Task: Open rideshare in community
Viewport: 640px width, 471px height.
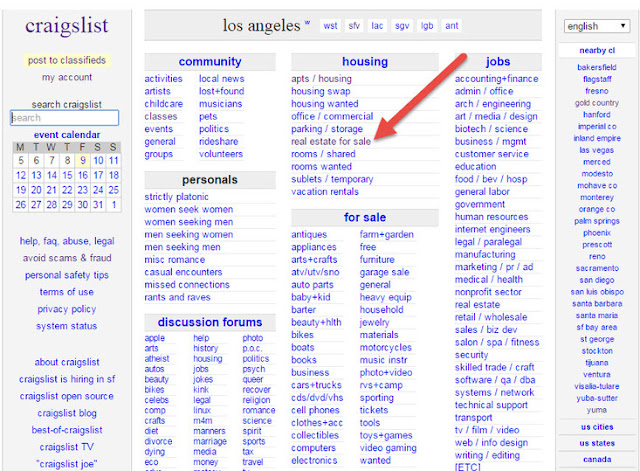Action: pyautogui.click(x=219, y=142)
